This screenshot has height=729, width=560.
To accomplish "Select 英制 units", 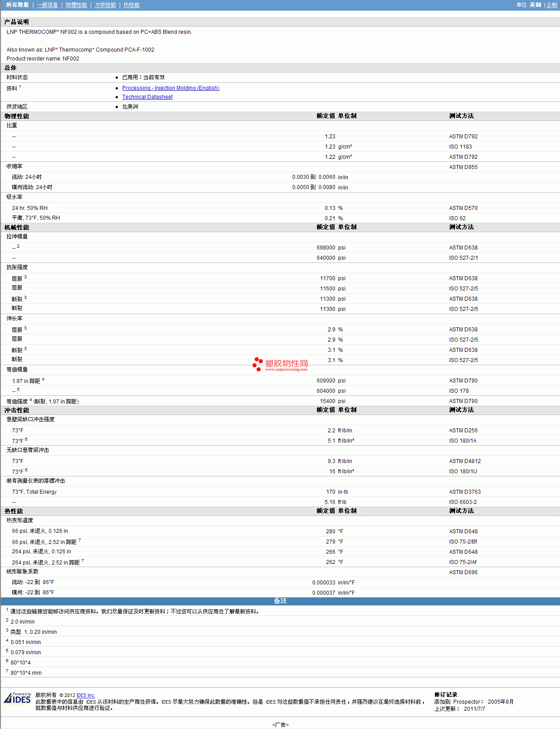I will click(x=535, y=5).
